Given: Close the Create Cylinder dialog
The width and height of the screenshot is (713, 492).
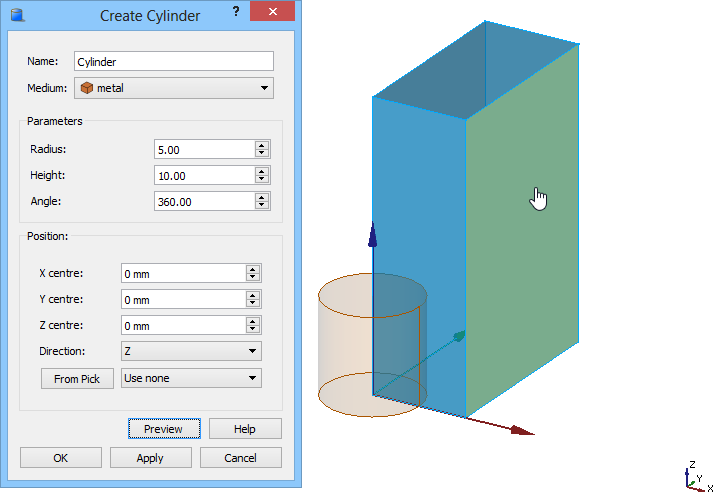Looking at the screenshot, I should (272, 11).
